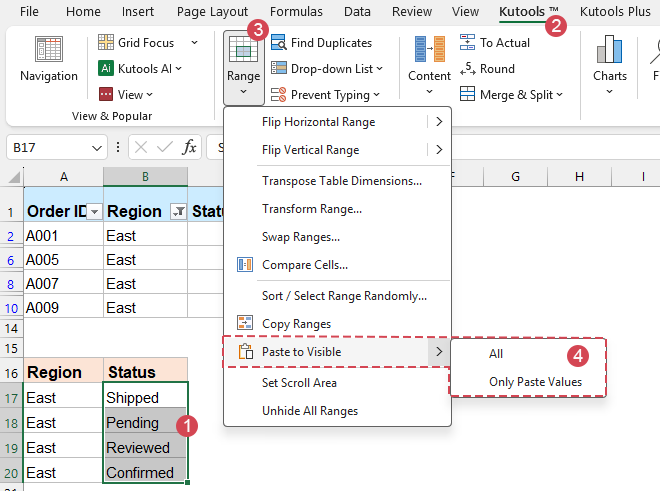Screen dimensions: 660x491
Task: Select column G header
Action: tap(515, 176)
